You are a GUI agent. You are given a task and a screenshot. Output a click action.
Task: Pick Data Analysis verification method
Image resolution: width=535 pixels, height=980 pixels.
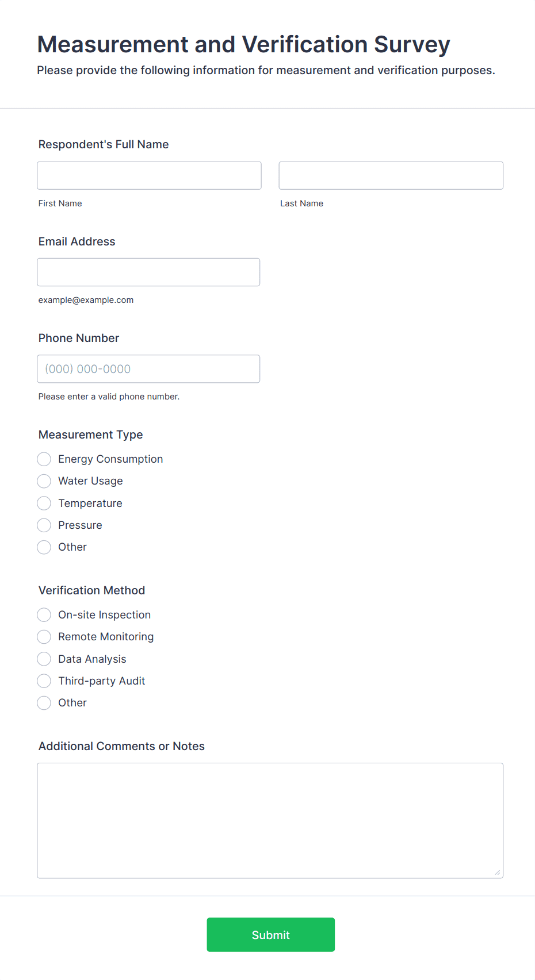(44, 659)
